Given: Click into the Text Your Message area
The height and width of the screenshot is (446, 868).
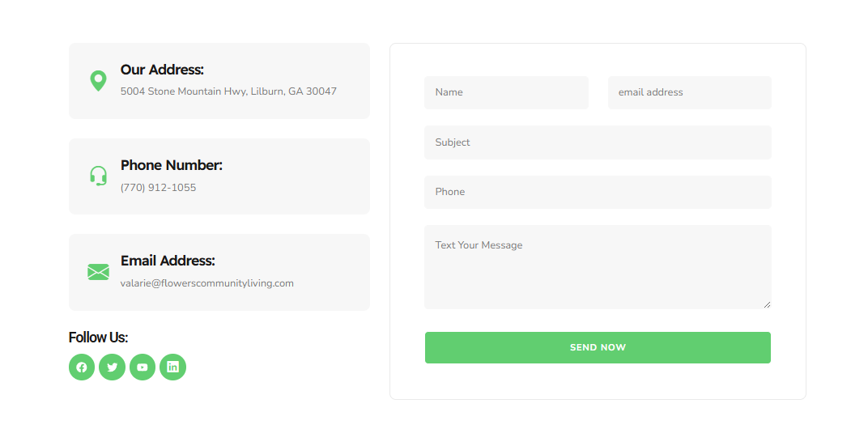Looking at the screenshot, I should [x=598, y=267].
